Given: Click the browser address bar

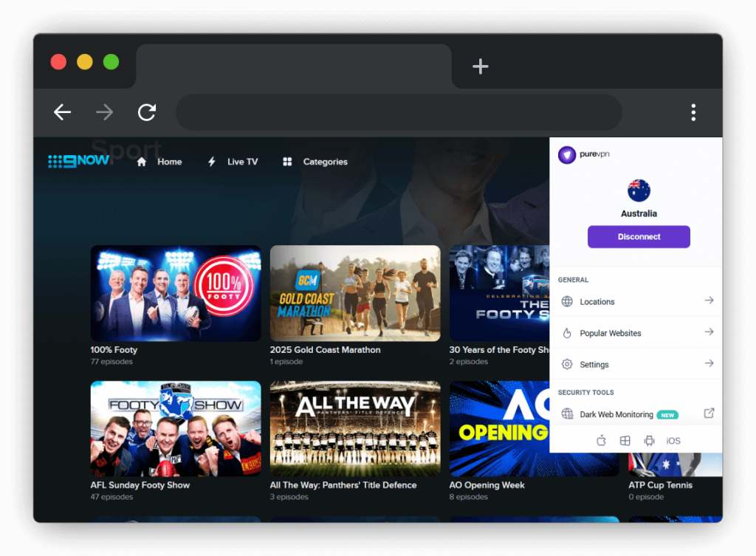Looking at the screenshot, I should (x=399, y=112).
